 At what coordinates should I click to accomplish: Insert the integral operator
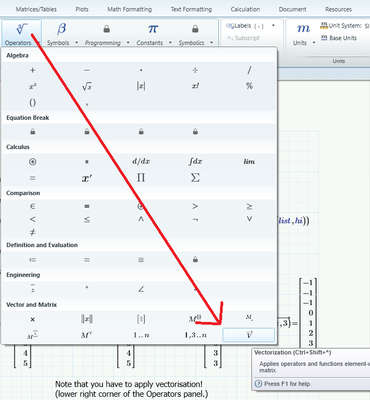[x=195, y=161]
